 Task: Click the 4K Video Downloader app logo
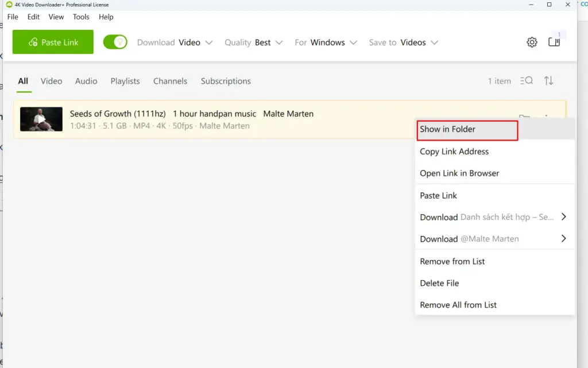pyautogui.click(x=9, y=5)
